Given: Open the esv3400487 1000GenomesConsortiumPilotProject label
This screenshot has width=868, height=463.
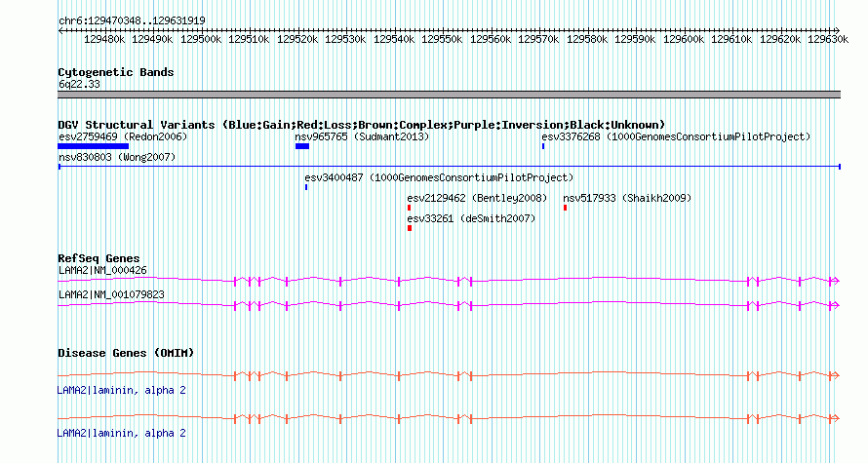Looking at the screenshot, I should coord(439,177).
